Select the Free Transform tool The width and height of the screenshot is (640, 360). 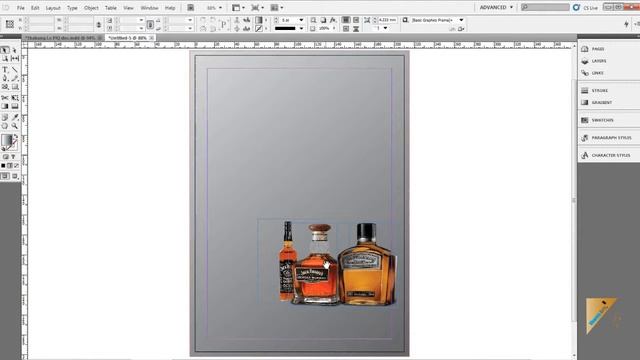click(x=15, y=98)
